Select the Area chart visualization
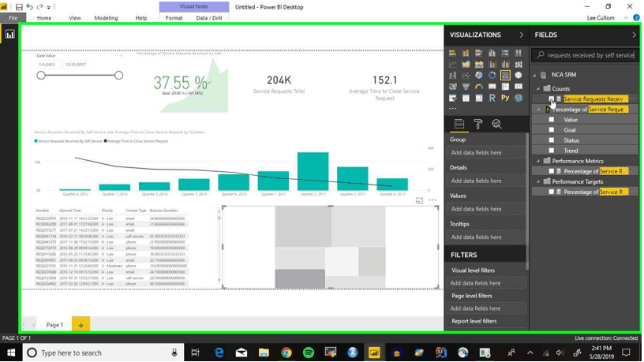The width and height of the screenshot is (644, 362). click(x=466, y=64)
